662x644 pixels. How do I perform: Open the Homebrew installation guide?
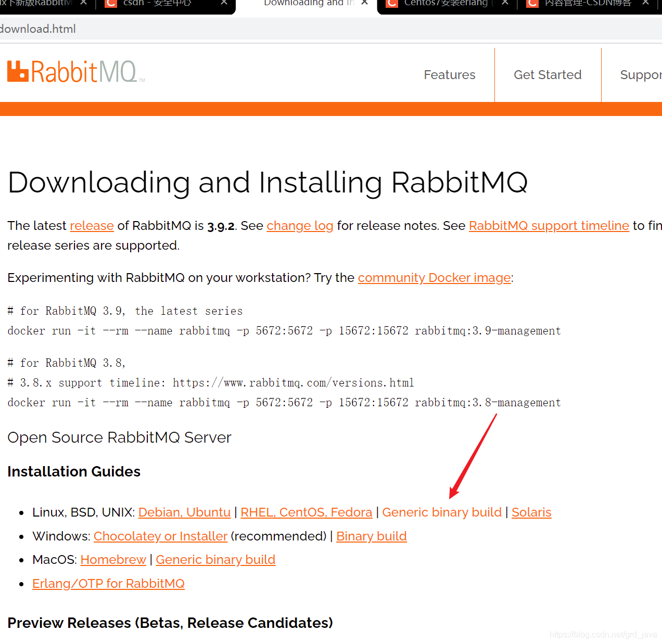(113, 560)
